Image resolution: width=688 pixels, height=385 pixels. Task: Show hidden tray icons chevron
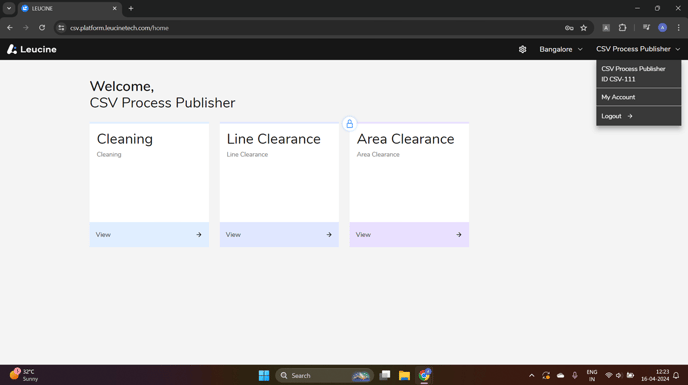pos(531,375)
